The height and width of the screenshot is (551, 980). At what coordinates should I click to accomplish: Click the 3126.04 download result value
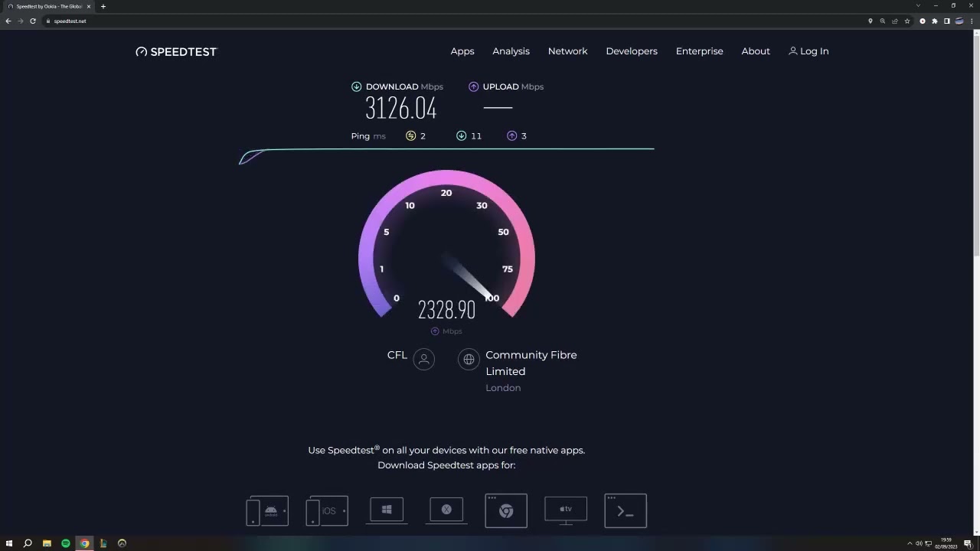[401, 109]
